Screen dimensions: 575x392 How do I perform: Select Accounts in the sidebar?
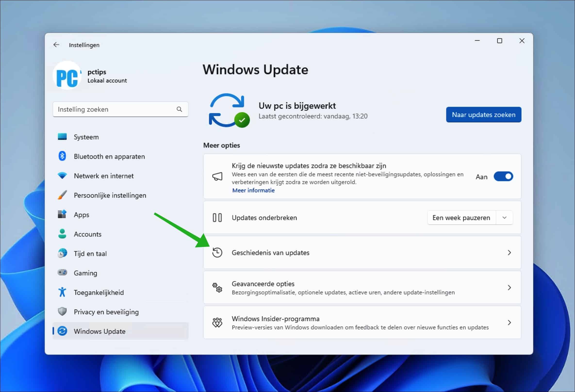coord(120,234)
